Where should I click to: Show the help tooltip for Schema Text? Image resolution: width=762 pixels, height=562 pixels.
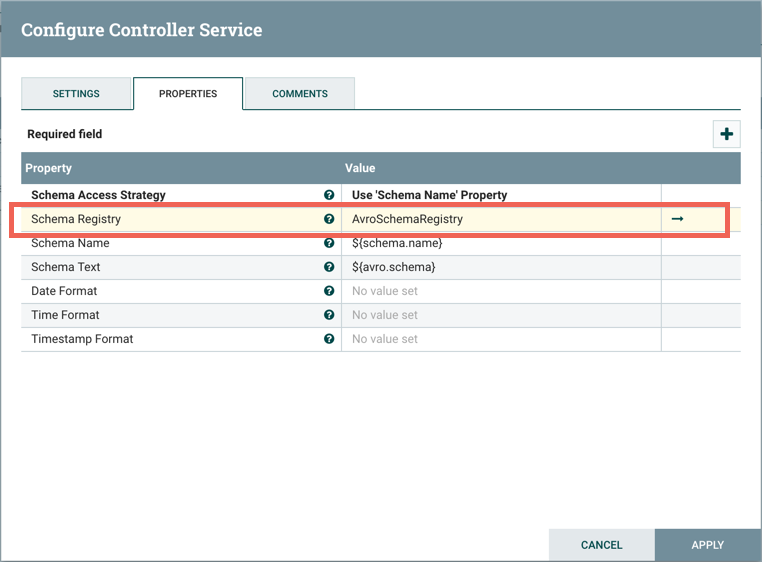(x=329, y=267)
